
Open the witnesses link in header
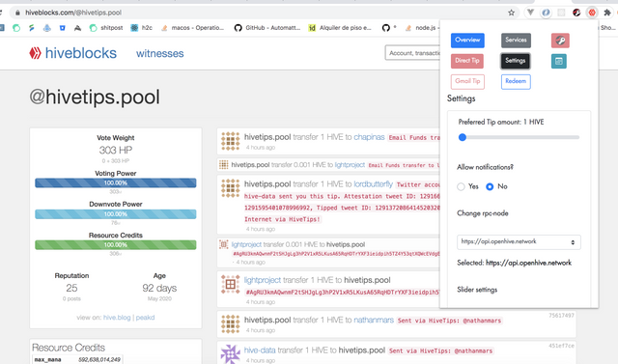click(x=159, y=53)
